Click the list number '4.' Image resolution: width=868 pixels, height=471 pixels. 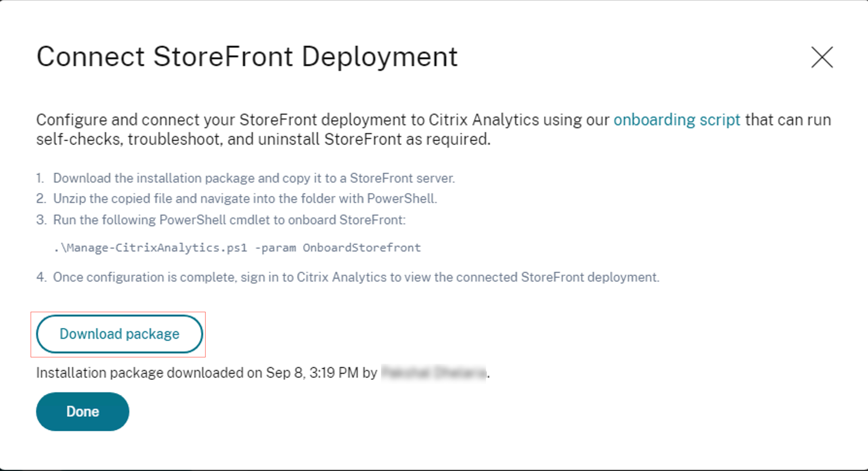pyautogui.click(x=41, y=277)
